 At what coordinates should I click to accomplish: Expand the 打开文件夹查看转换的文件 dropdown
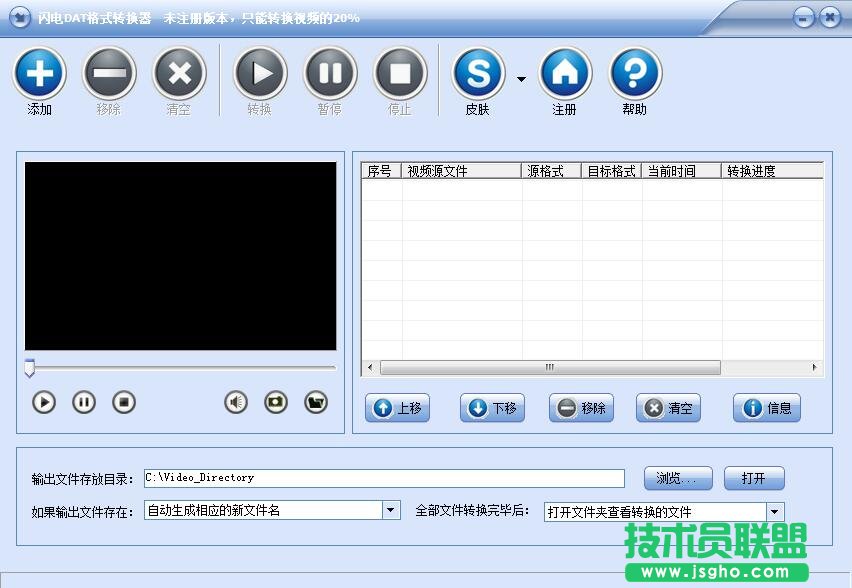[773, 510]
